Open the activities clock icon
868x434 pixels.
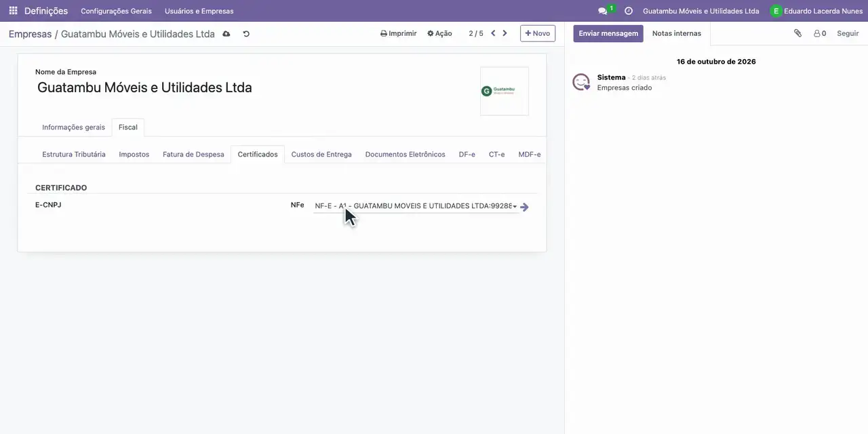coord(629,11)
